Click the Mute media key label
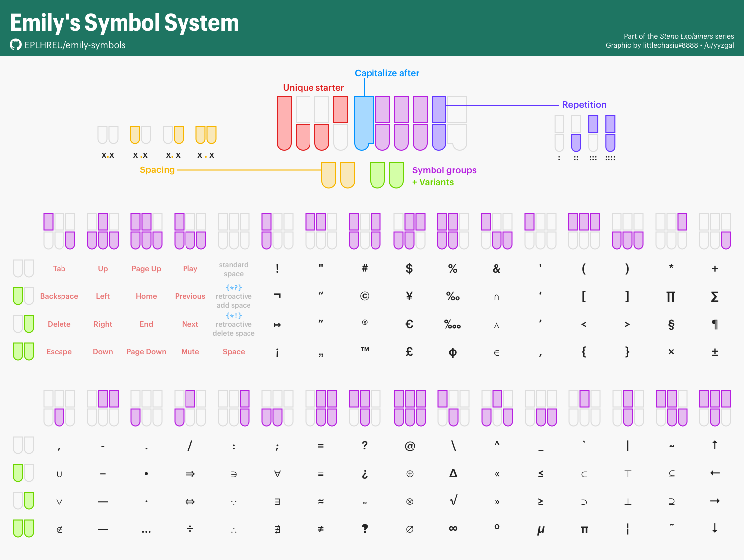The width and height of the screenshot is (744, 560). click(190, 352)
